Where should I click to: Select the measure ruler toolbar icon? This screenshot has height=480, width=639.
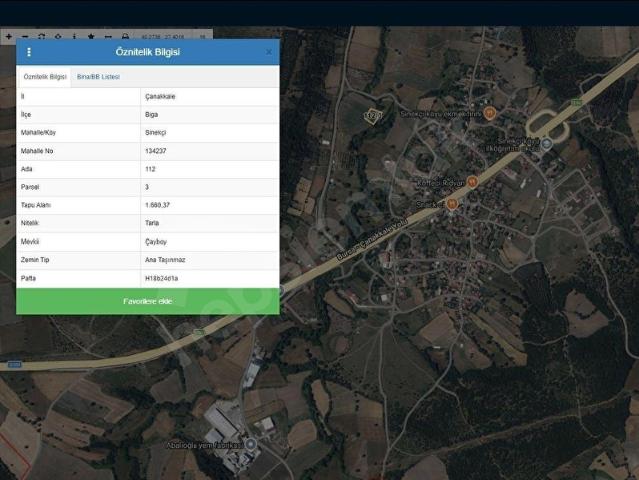click(108, 37)
